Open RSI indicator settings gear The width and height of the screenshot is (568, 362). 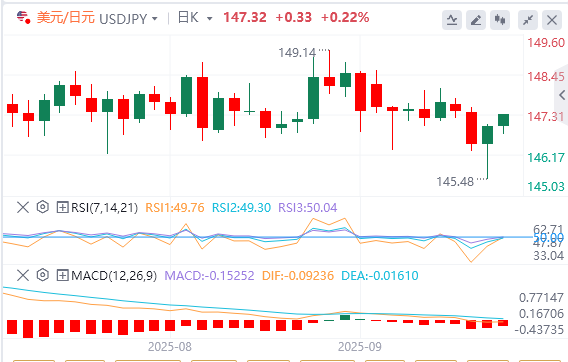coord(43,207)
